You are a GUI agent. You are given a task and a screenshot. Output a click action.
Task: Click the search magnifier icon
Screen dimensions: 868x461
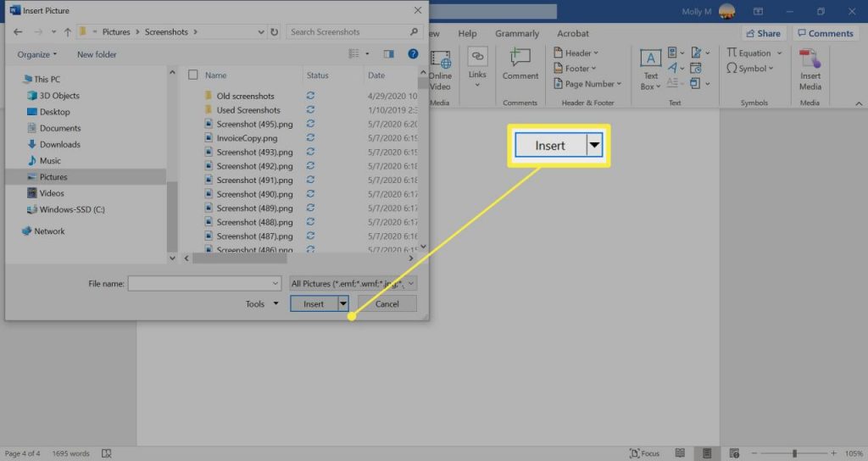(414, 31)
